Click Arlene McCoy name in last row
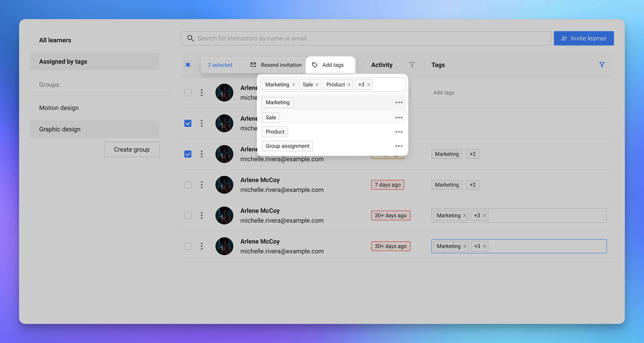Screen dimensions: 644x343 tap(260, 242)
